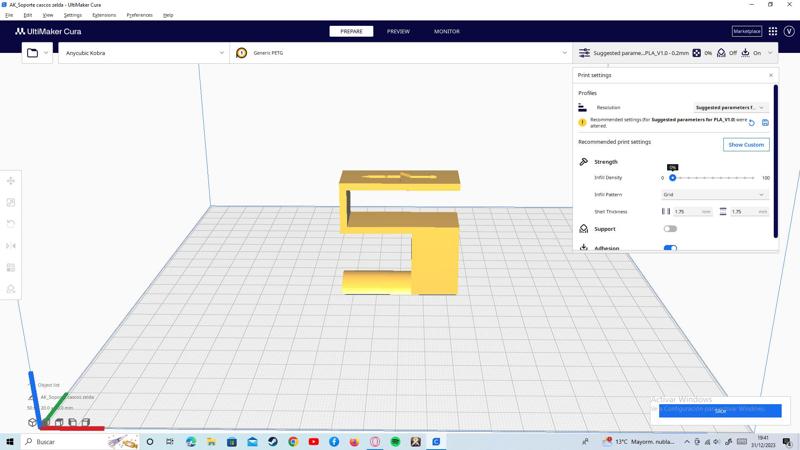Close the Print settings panel
This screenshot has width=800, height=450.
(771, 75)
